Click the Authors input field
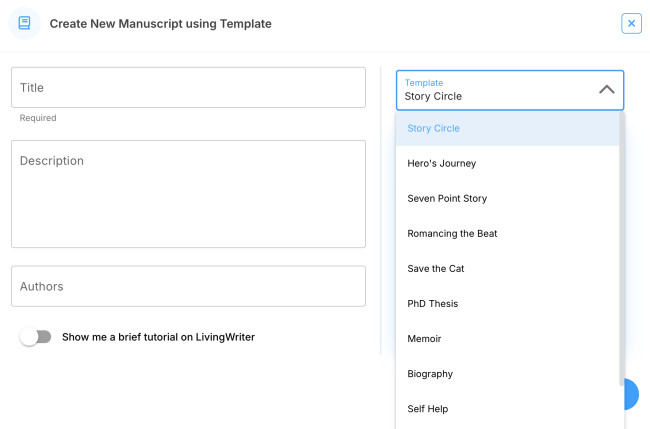The height and width of the screenshot is (429, 650). pos(188,286)
